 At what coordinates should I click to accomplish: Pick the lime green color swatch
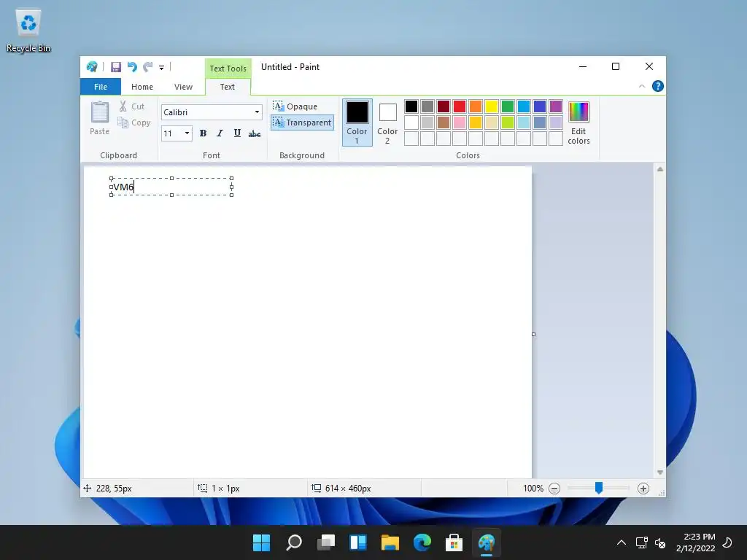pos(508,122)
